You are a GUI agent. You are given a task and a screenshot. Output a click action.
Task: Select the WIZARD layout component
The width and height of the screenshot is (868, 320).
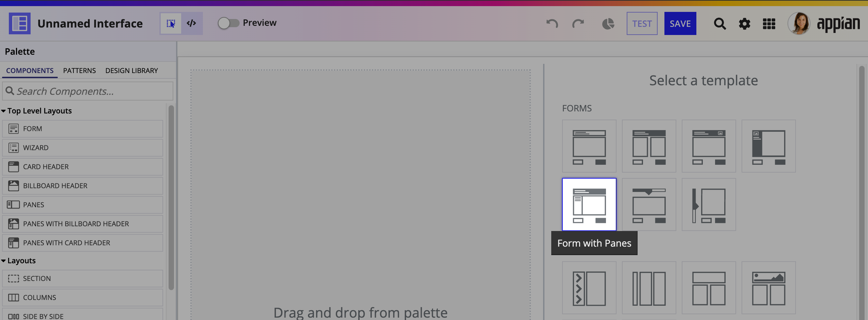pos(83,148)
